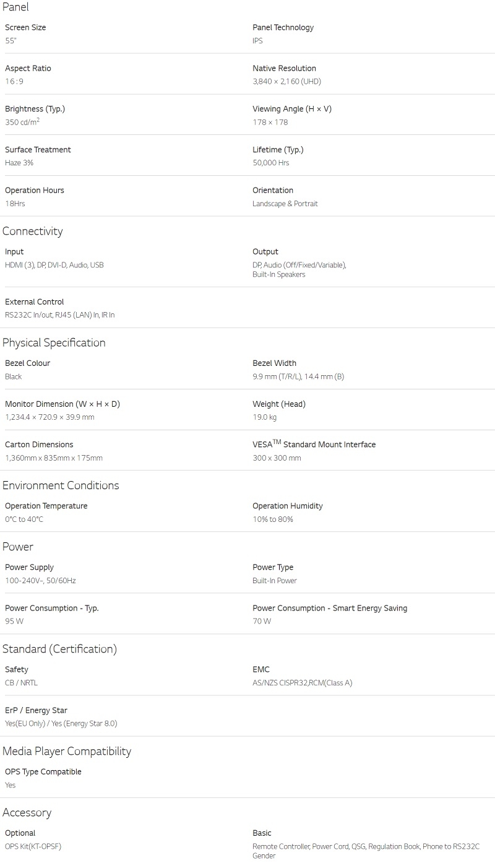The width and height of the screenshot is (495, 868).
Task: Select the ErP / Energy Star value
Action: [61, 723]
